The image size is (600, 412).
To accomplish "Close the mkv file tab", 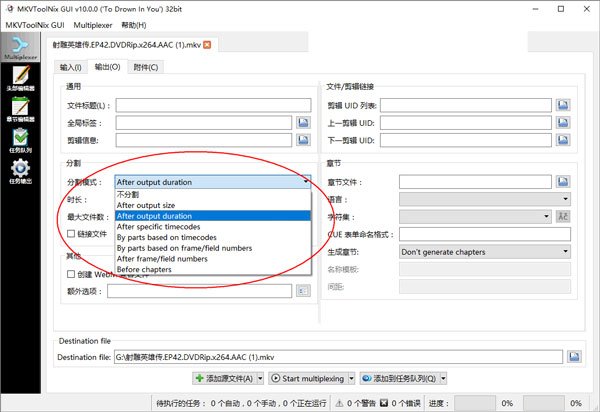I will pos(207,45).
